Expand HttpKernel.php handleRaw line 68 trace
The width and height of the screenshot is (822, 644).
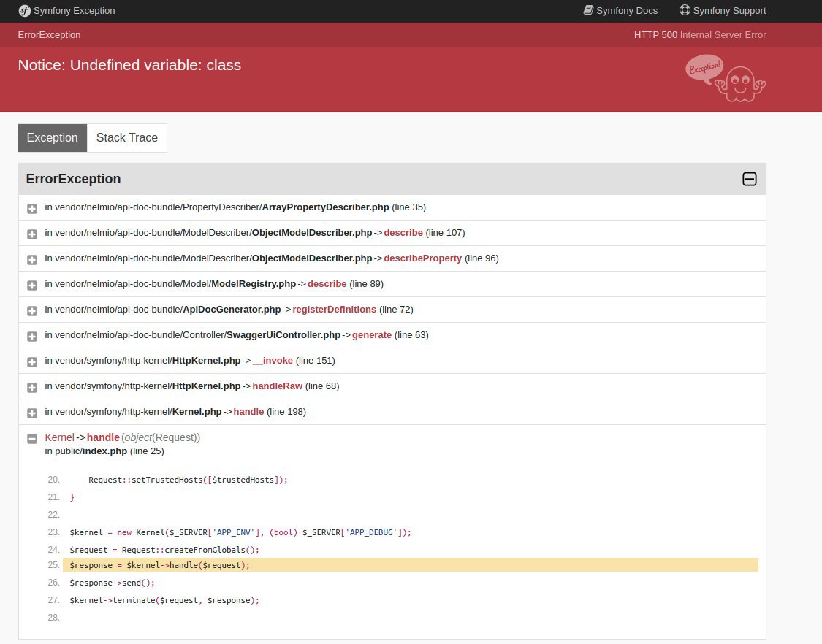(32, 388)
